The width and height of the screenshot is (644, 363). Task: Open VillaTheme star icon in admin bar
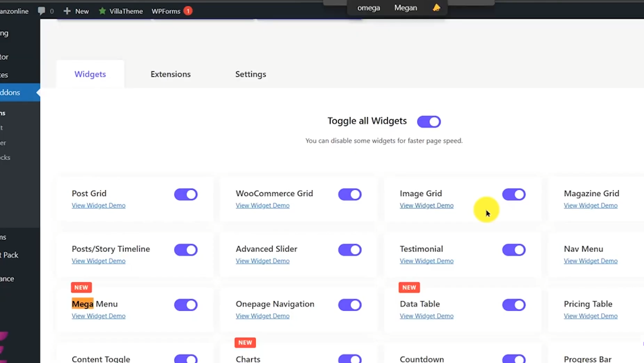(102, 11)
